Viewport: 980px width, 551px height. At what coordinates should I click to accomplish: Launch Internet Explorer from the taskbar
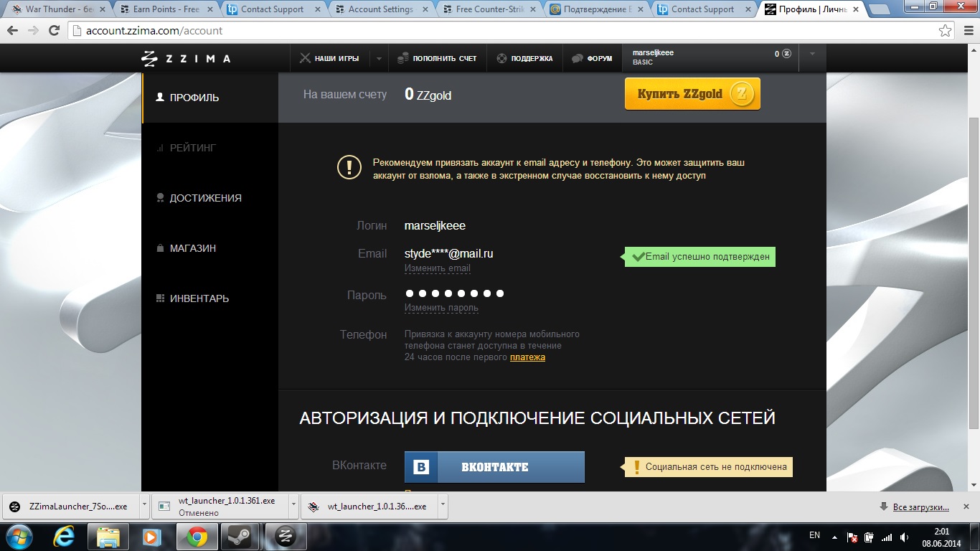[64, 536]
